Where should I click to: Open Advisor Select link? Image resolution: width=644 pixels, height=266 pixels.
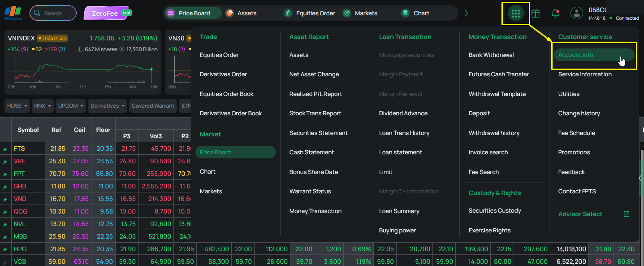click(x=580, y=214)
